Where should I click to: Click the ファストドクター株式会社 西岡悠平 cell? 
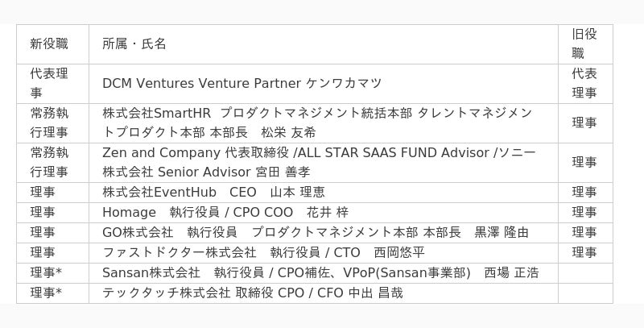pos(324,253)
